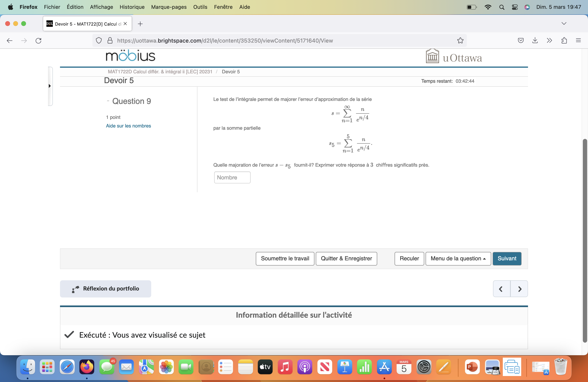Click the Suivant button
Image resolution: width=588 pixels, height=382 pixels.
click(x=507, y=258)
